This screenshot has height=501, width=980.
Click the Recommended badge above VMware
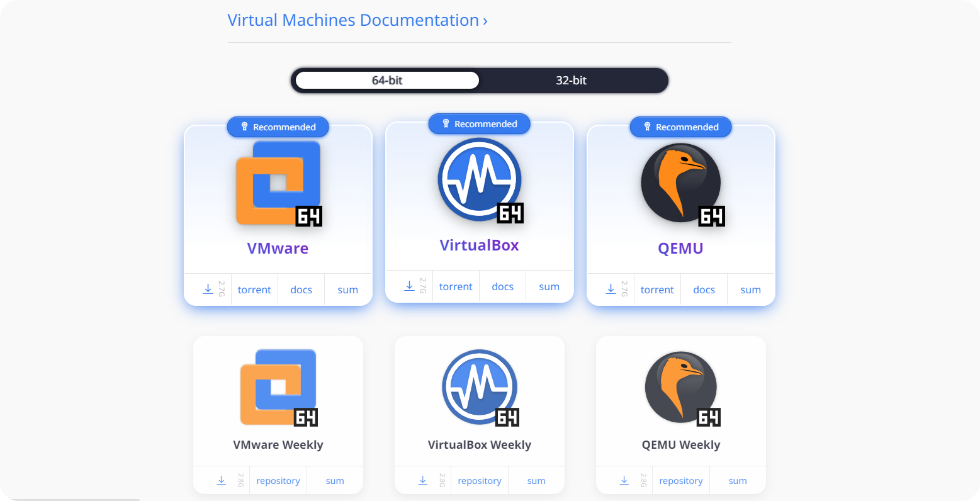278,127
